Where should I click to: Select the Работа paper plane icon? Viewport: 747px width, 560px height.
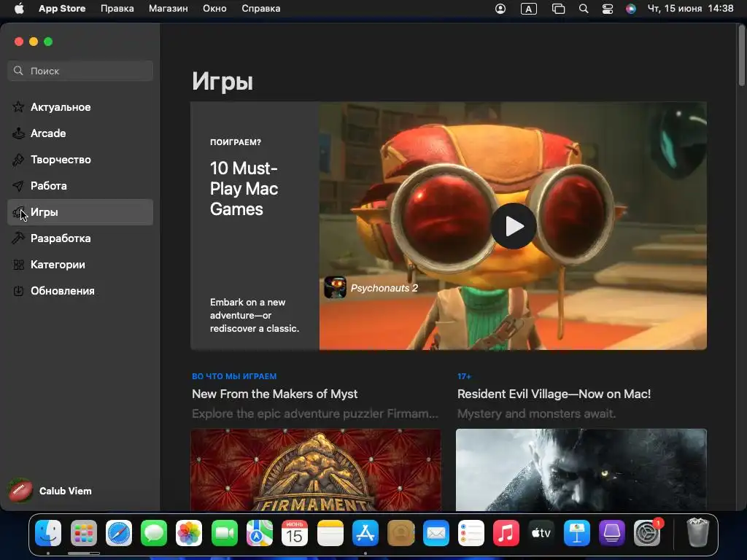tap(18, 186)
